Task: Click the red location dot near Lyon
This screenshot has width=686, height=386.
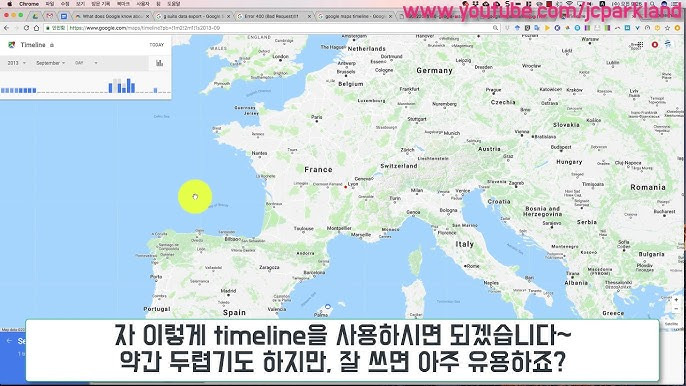Action: click(x=346, y=187)
